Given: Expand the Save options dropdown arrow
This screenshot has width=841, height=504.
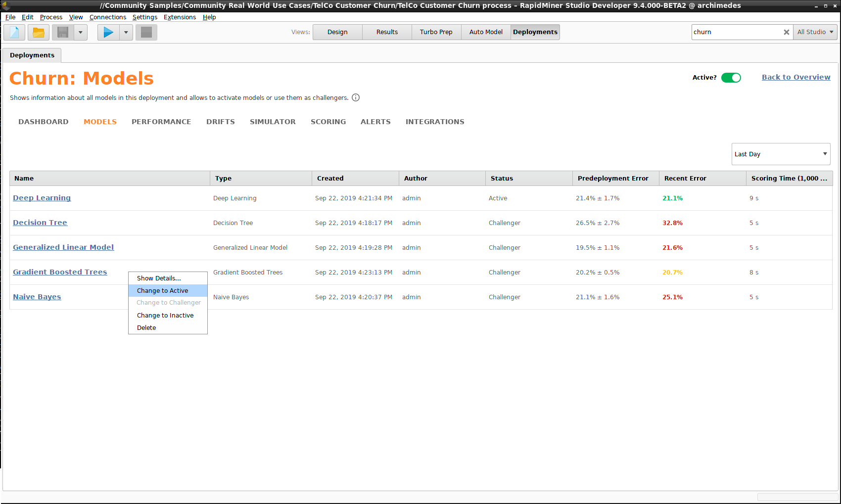Looking at the screenshot, I should (x=81, y=33).
